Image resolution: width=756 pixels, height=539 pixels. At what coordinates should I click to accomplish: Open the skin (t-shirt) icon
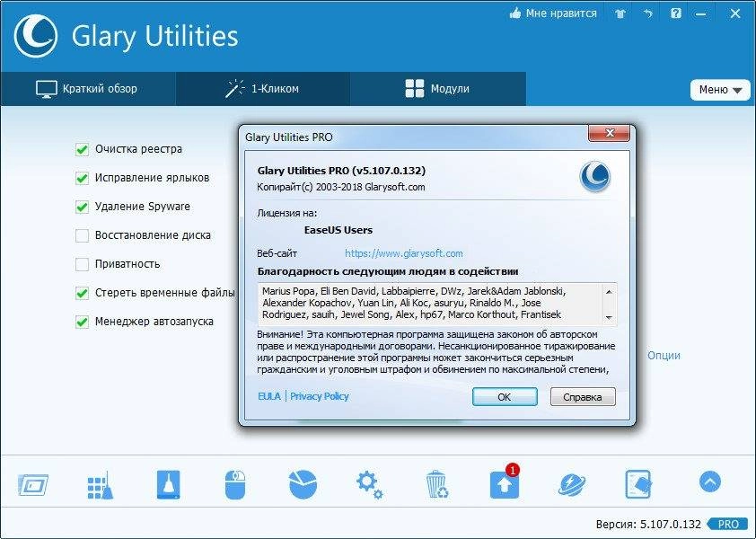(620, 14)
